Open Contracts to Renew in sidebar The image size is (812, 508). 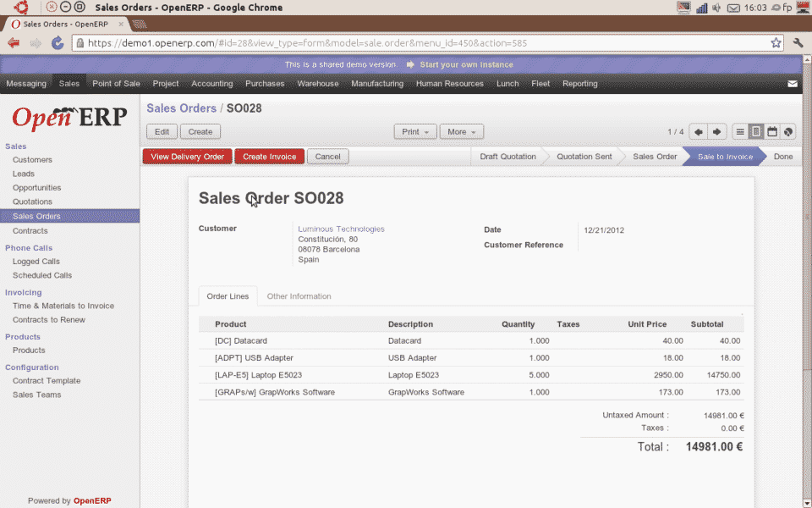[49, 320]
